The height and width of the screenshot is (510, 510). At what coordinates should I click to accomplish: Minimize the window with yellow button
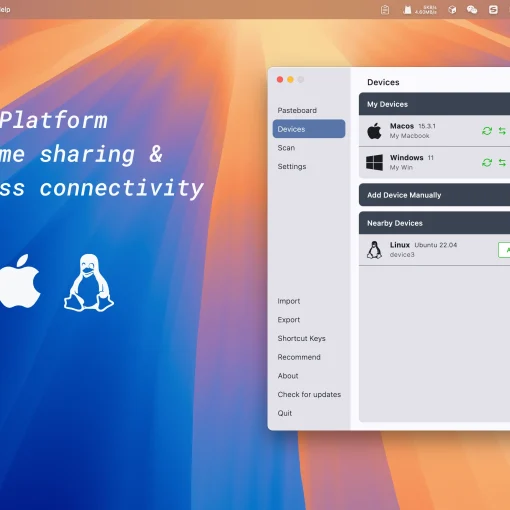pyautogui.click(x=290, y=79)
